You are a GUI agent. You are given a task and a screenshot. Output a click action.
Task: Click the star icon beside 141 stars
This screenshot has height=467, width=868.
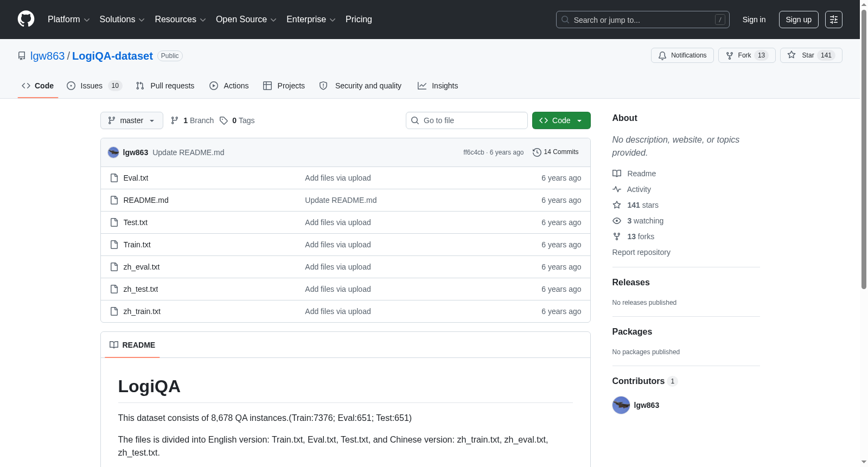[617, 205]
